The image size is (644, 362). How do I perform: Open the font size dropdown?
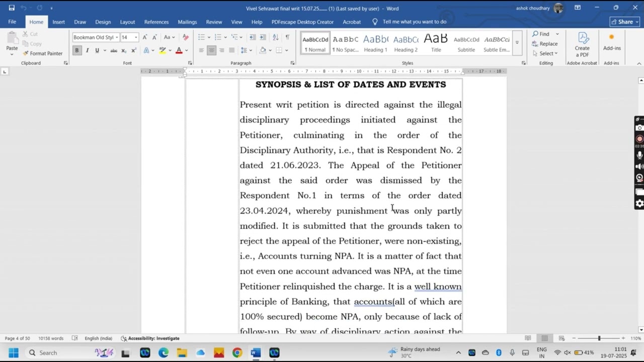(135, 37)
